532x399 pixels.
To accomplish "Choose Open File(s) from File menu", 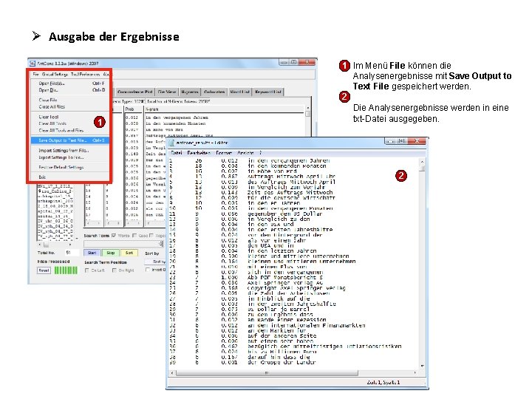I will coord(69,83).
